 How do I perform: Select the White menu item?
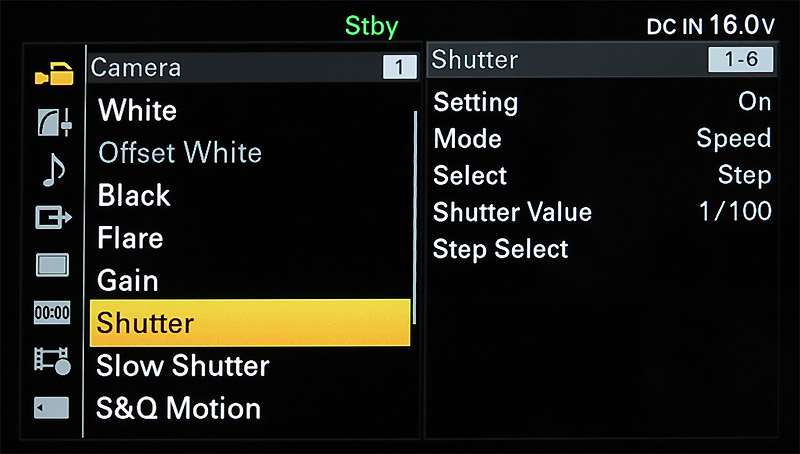[x=137, y=110]
